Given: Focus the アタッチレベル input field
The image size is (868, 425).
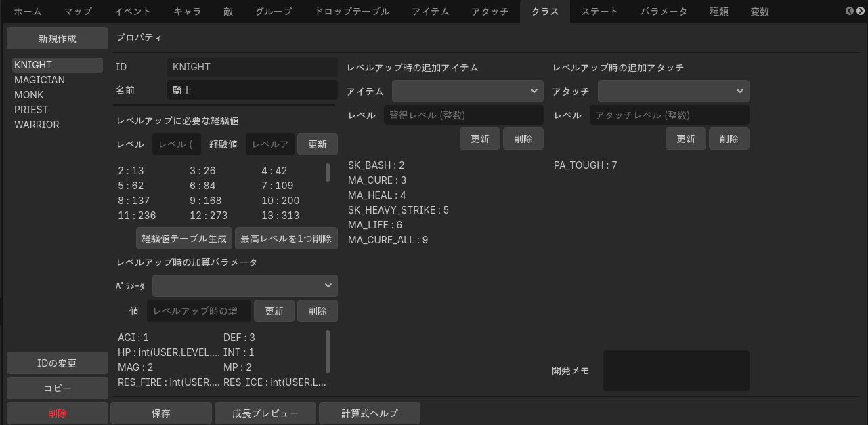Looking at the screenshot, I should [x=670, y=115].
